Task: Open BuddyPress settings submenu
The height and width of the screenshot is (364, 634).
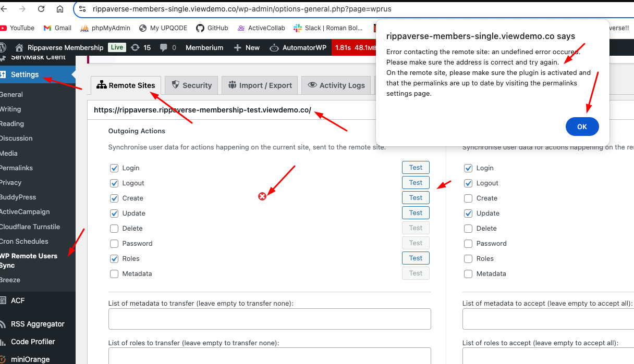Action: (18, 197)
